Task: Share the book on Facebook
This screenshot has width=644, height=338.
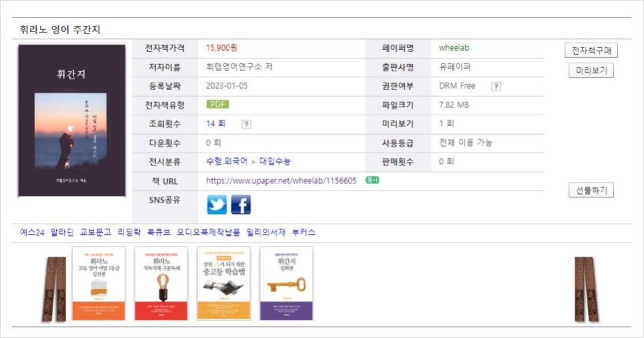Action: tap(241, 204)
